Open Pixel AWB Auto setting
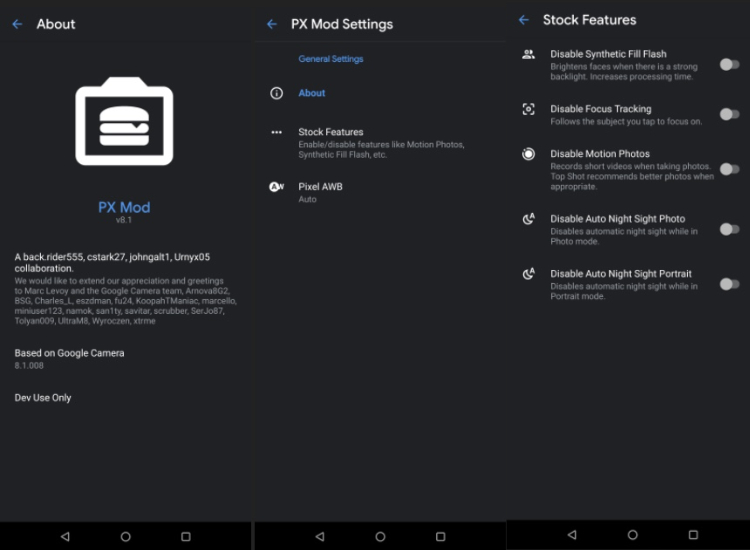 tap(380, 192)
